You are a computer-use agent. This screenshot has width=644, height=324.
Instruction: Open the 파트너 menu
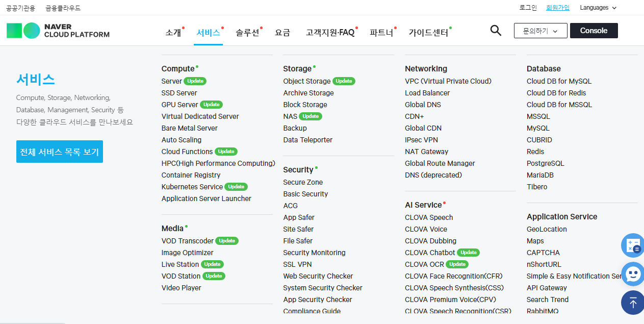381,33
